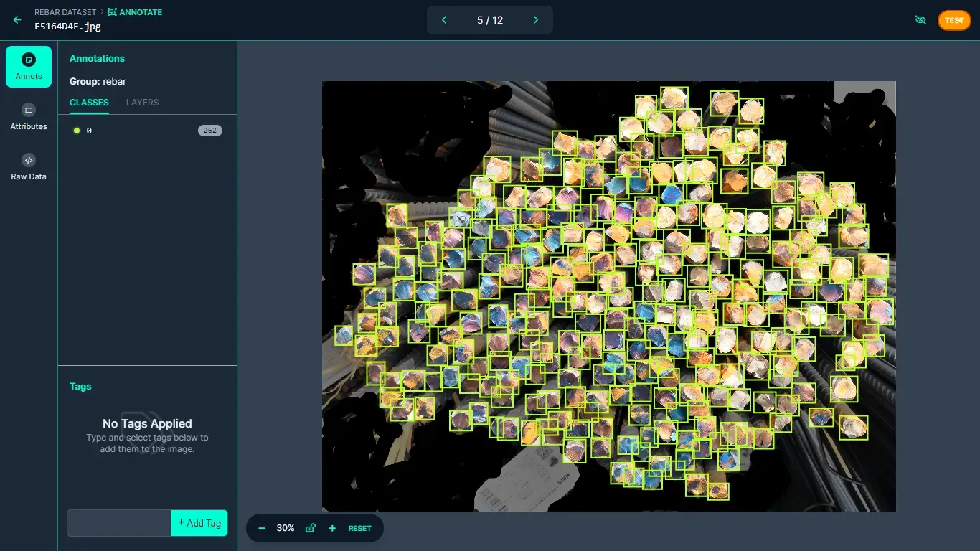
Task: Go to the previous image with left arrow
Action: [444, 20]
